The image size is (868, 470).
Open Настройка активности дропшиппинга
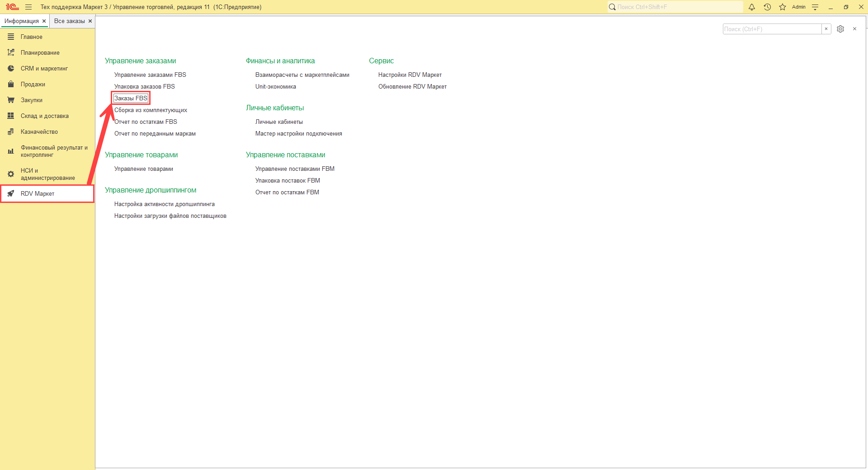tap(165, 204)
